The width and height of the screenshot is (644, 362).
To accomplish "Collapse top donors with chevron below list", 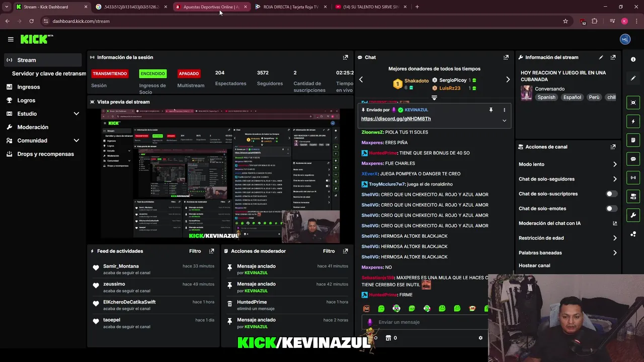I will pyautogui.click(x=434, y=98).
